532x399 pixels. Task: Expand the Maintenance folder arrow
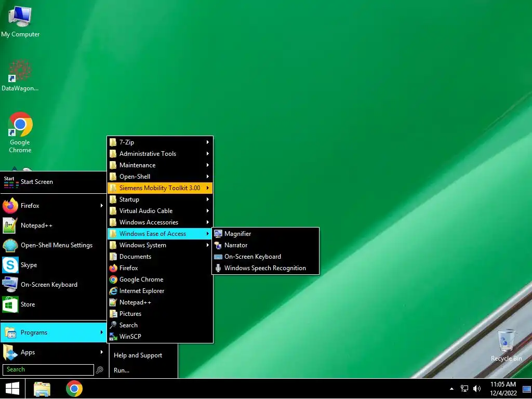208,165
